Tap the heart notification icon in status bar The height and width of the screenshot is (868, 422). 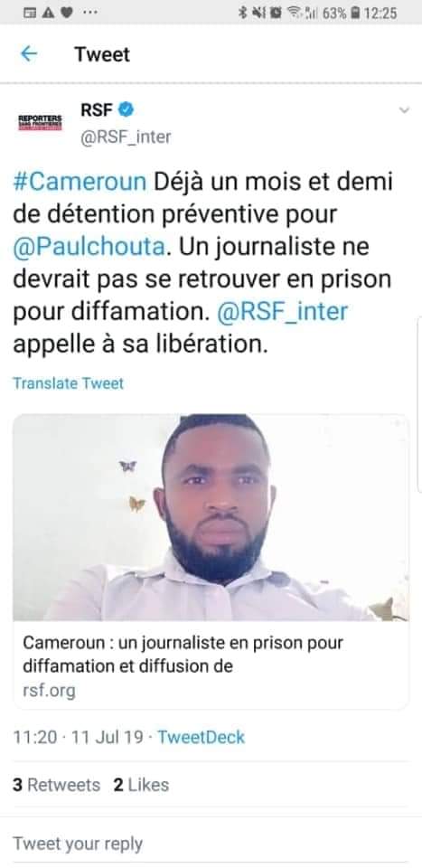point(66,13)
